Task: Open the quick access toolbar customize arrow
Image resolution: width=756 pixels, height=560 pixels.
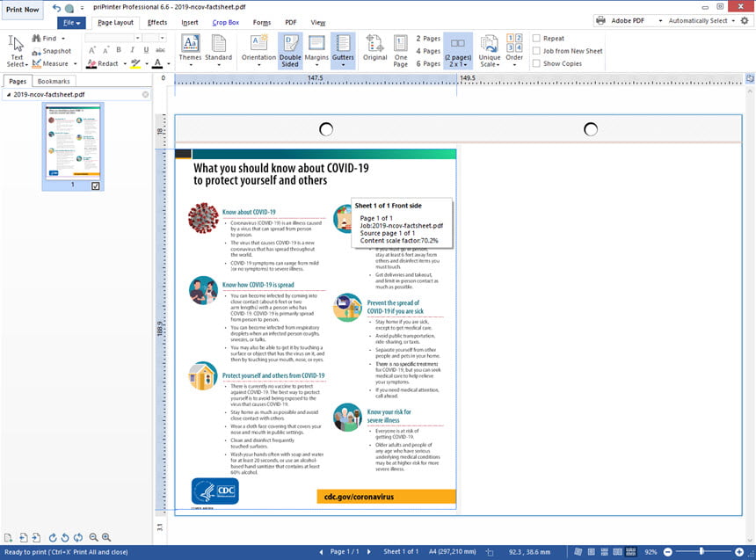Action: pyautogui.click(x=82, y=8)
